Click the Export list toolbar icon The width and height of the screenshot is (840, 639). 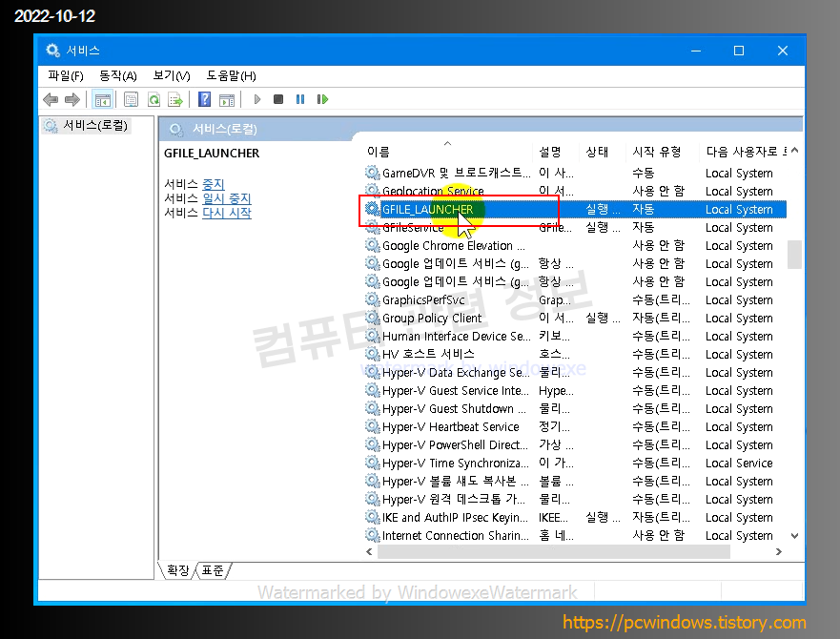pyautogui.click(x=175, y=99)
